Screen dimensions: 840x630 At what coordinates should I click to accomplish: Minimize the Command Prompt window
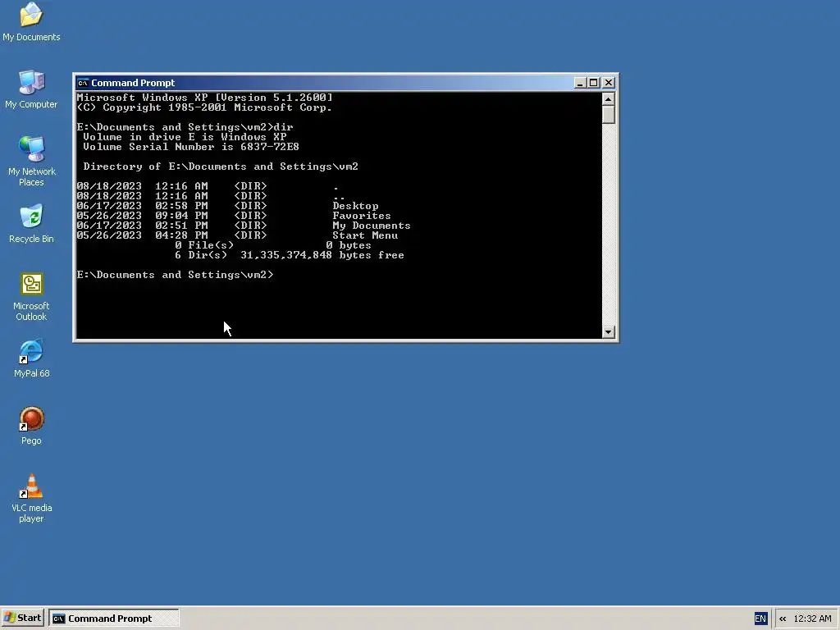[x=580, y=83]
